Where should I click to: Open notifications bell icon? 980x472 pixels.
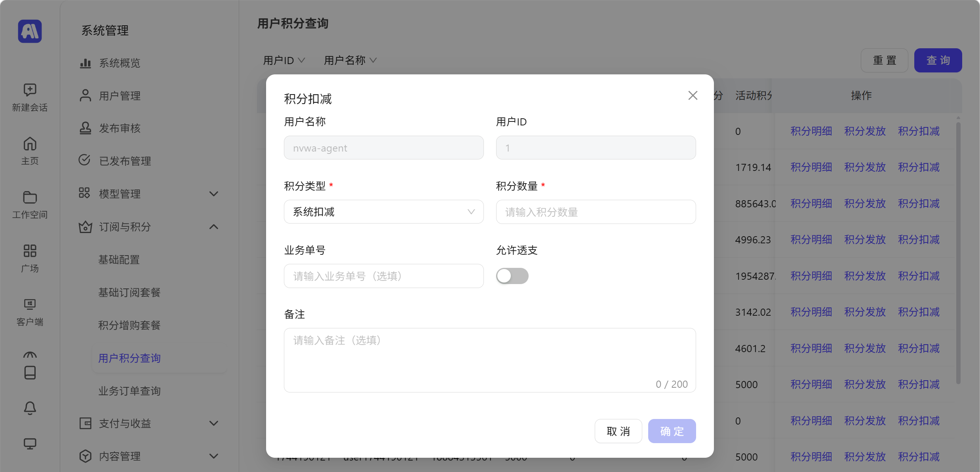(30, 408)
